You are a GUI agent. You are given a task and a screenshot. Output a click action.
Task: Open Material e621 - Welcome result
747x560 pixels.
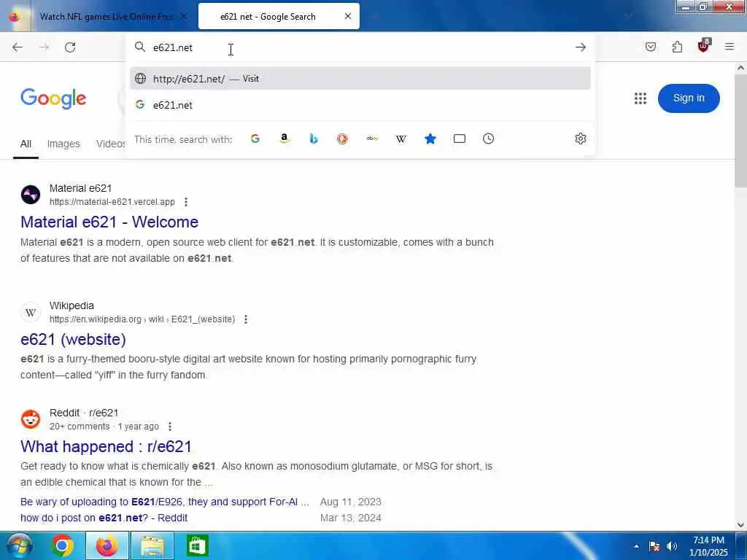[x=109, y=222]
